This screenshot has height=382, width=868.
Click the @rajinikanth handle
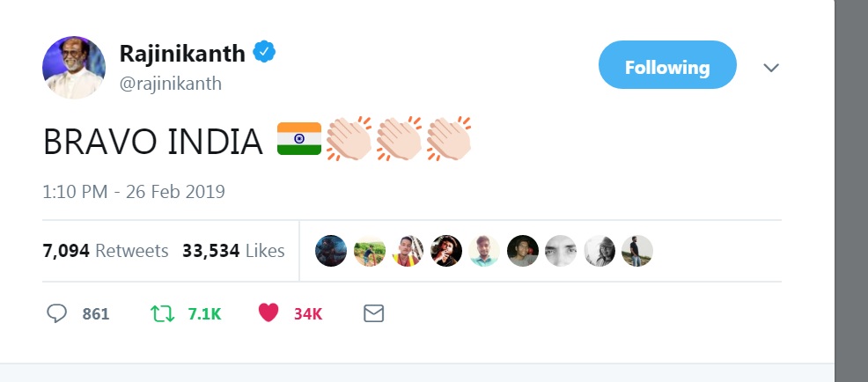[171, 84]
